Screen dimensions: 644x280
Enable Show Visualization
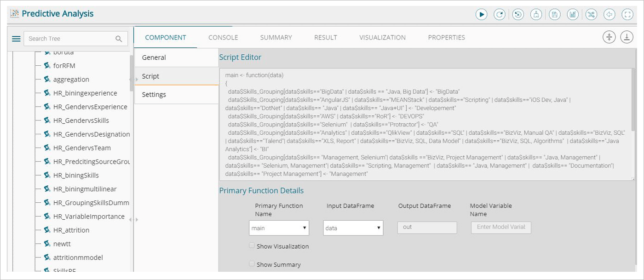tap(252, 245)
